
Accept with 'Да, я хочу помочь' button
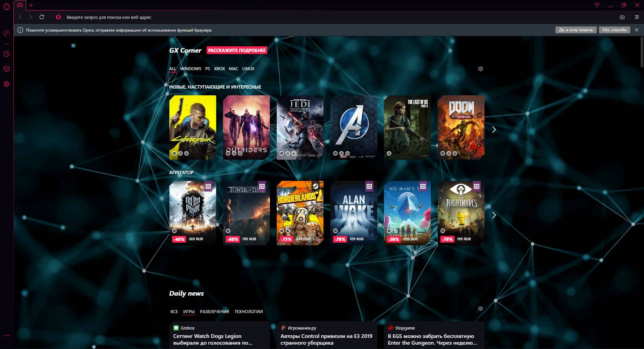click(576, 30)
